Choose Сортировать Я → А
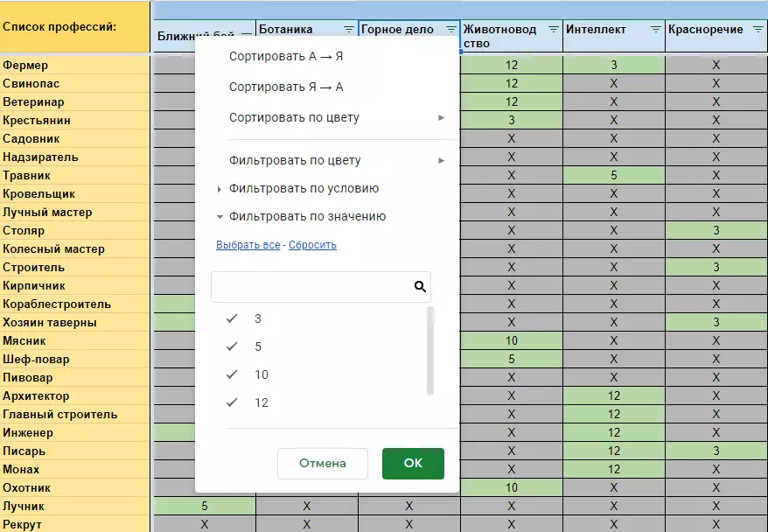This screenshot has height=532, width=768. tap(286, 87)
